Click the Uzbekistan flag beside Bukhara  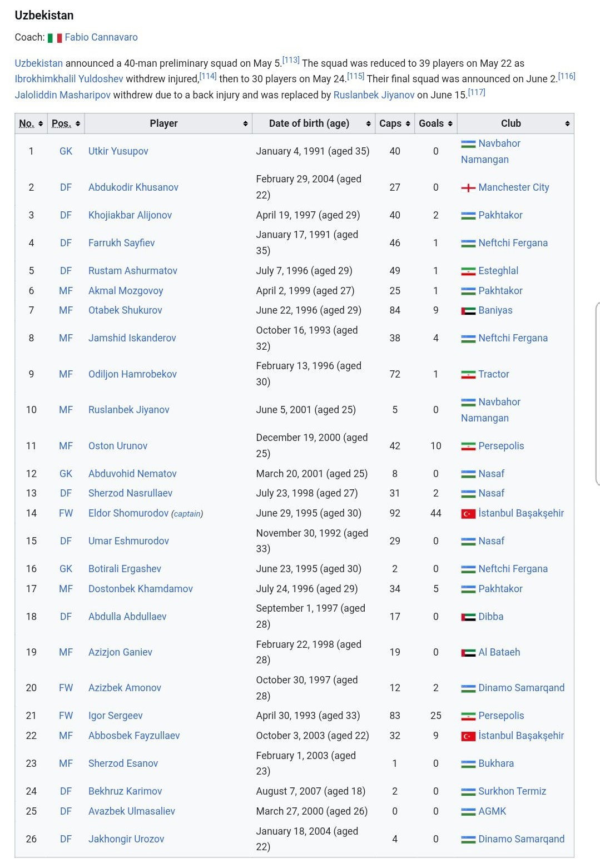click(468, 764)
